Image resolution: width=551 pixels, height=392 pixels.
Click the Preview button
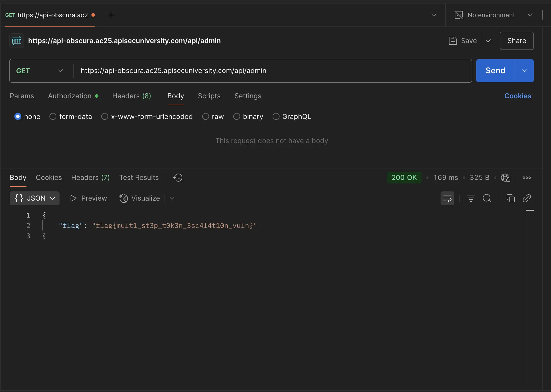[89, 198]
